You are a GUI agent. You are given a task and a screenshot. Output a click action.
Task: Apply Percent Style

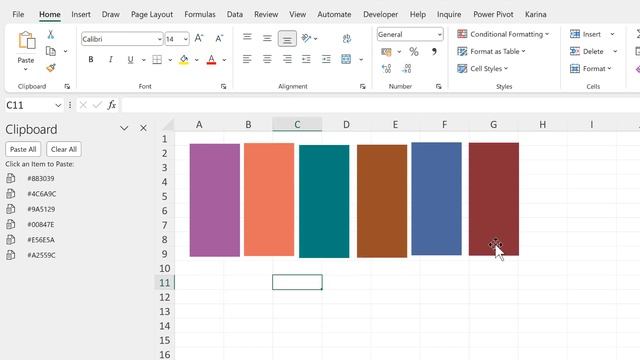414,51
